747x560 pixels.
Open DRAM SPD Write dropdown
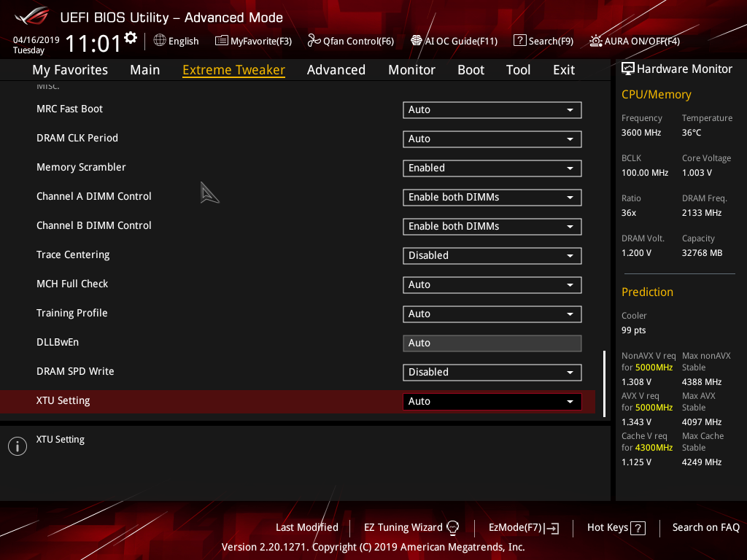pos(492,373)
